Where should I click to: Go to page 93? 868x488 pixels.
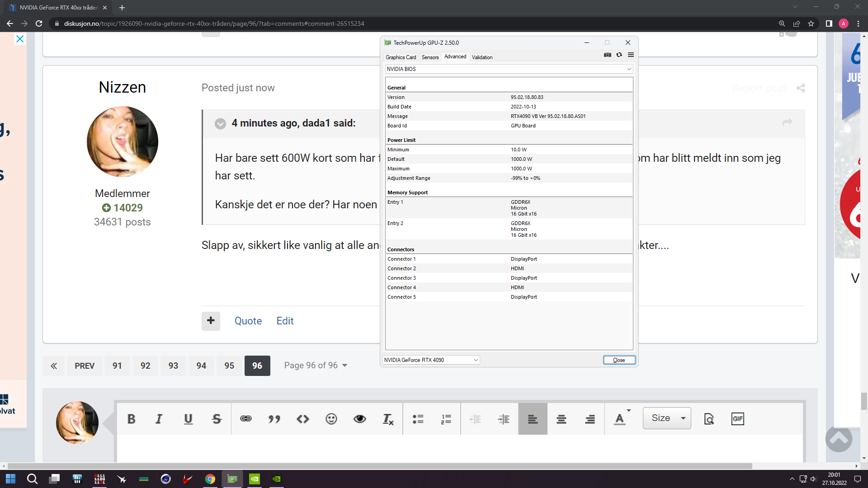173,366
